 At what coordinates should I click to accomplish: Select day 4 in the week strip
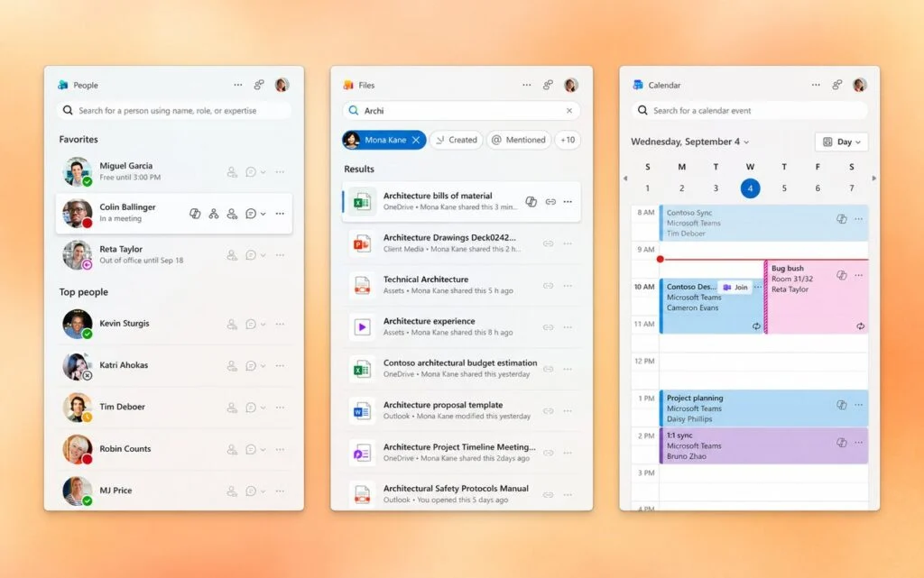tap(750, 188)
